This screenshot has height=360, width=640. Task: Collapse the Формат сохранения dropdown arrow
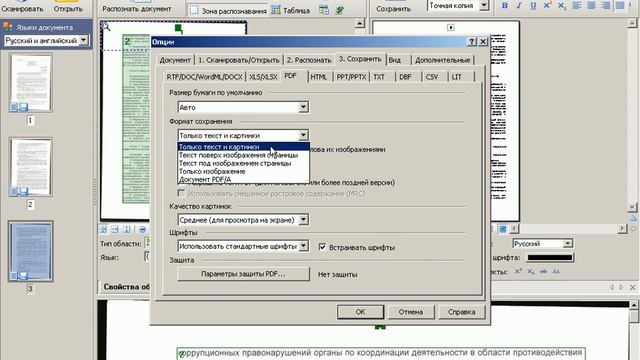(x=303, y=135)
